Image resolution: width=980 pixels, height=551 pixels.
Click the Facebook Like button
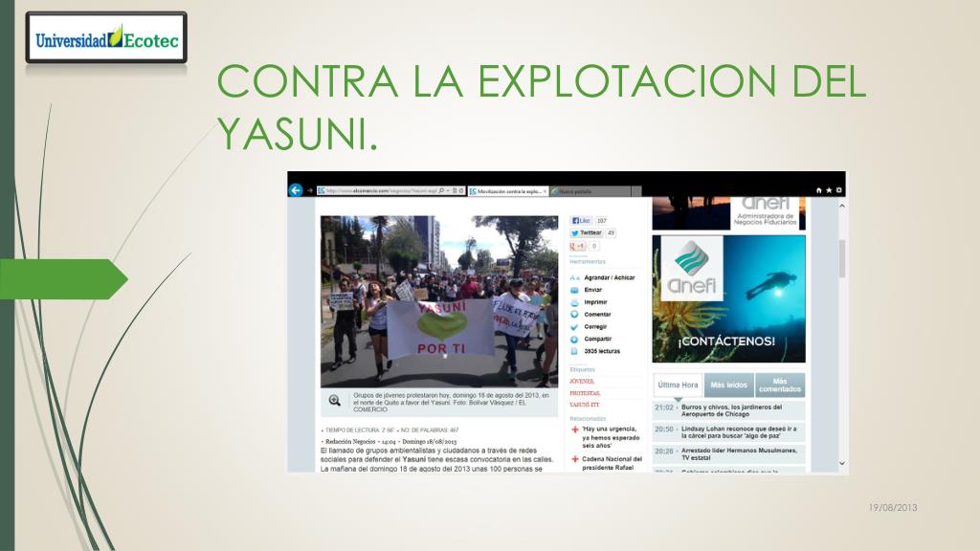coord(581,221)
